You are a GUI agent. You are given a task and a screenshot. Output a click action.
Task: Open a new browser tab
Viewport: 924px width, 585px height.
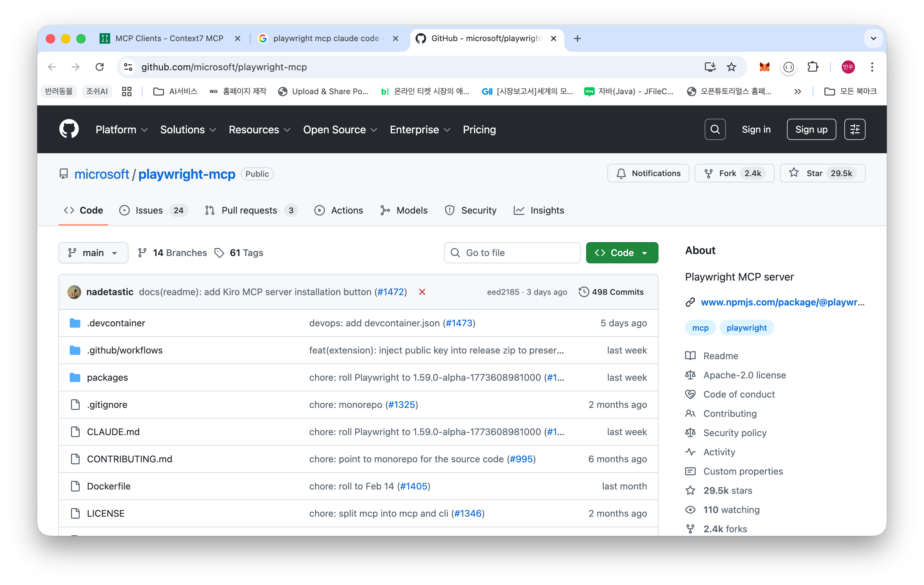click(x=577, y=38)
